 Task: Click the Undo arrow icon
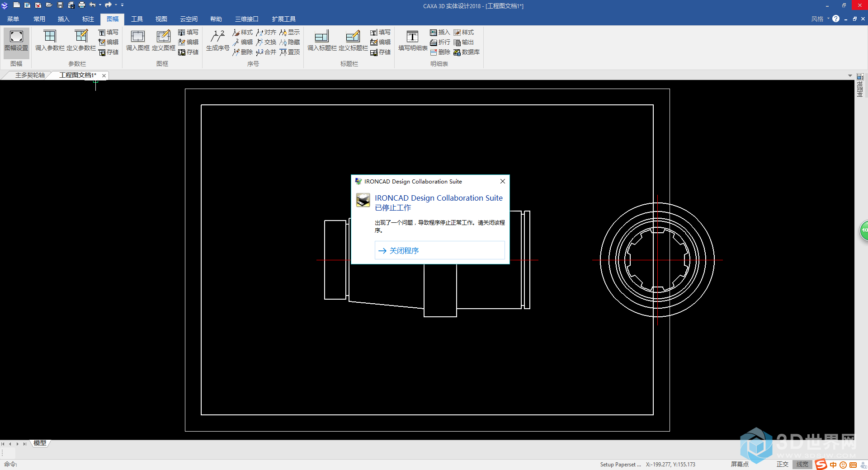point(93,5)
